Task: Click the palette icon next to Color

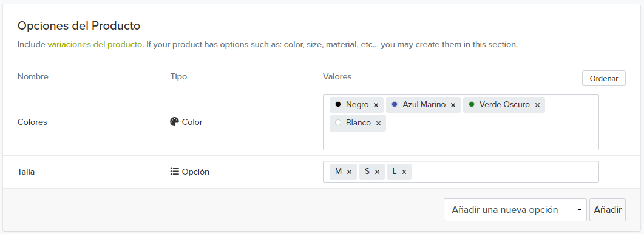Action: coord(175,122)
